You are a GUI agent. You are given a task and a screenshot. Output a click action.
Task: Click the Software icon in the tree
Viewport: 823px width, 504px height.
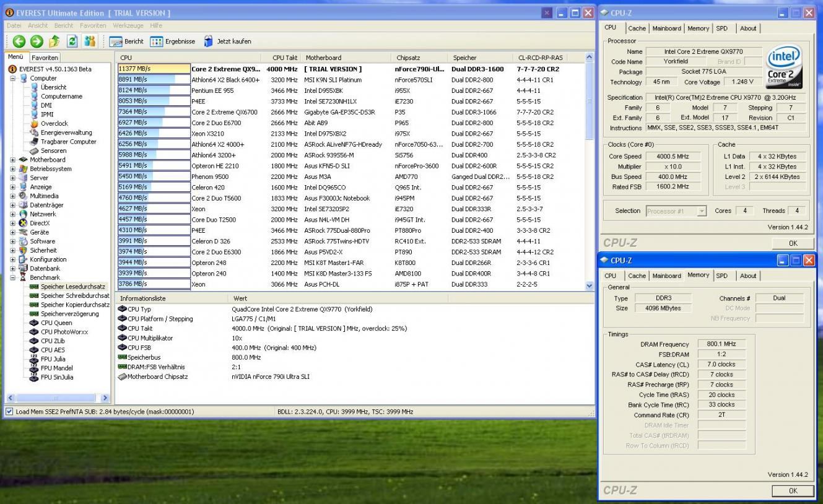coord(24,241)
